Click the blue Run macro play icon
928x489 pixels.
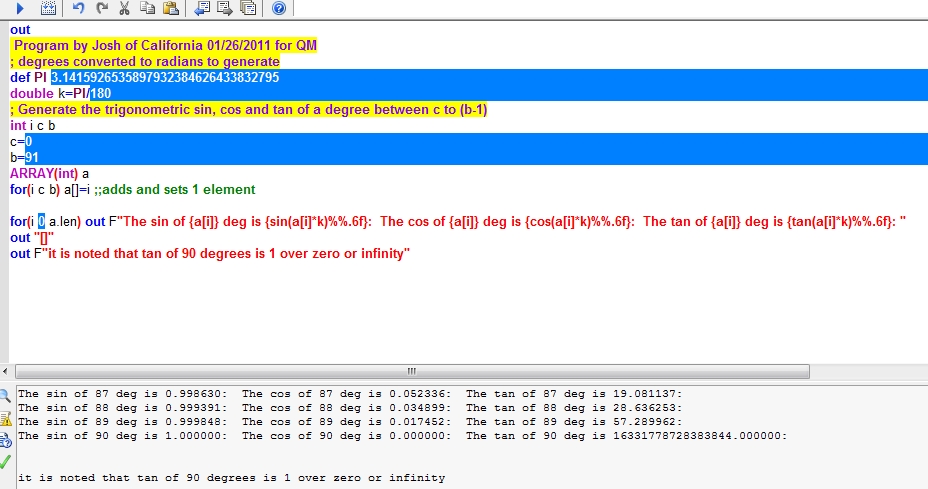[x=19, y=8]
